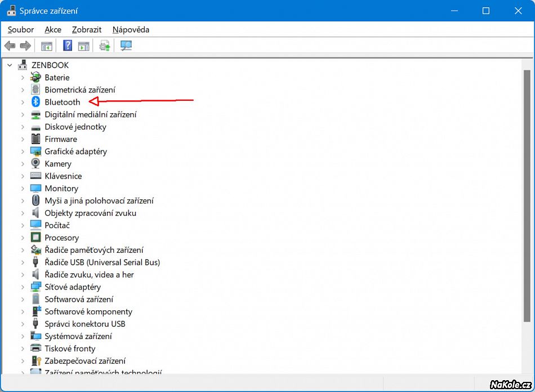Open the Zobrazit menu

pos(87,30)
